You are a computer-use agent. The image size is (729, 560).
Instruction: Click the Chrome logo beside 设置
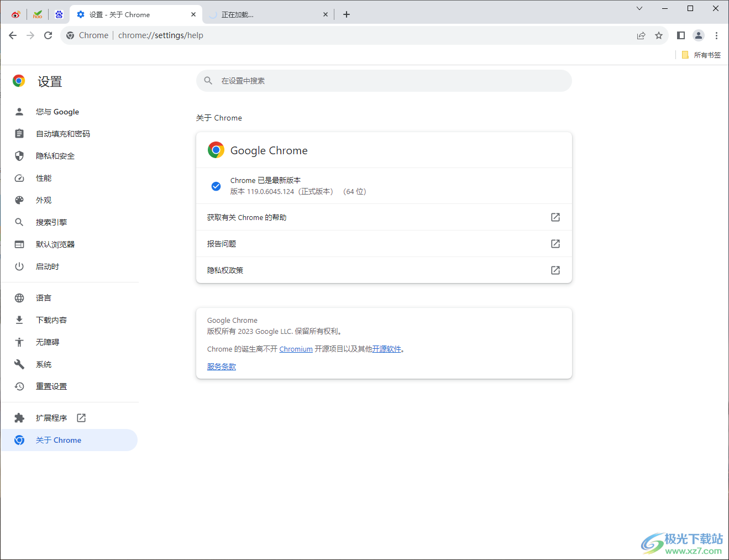pos(19,81)
